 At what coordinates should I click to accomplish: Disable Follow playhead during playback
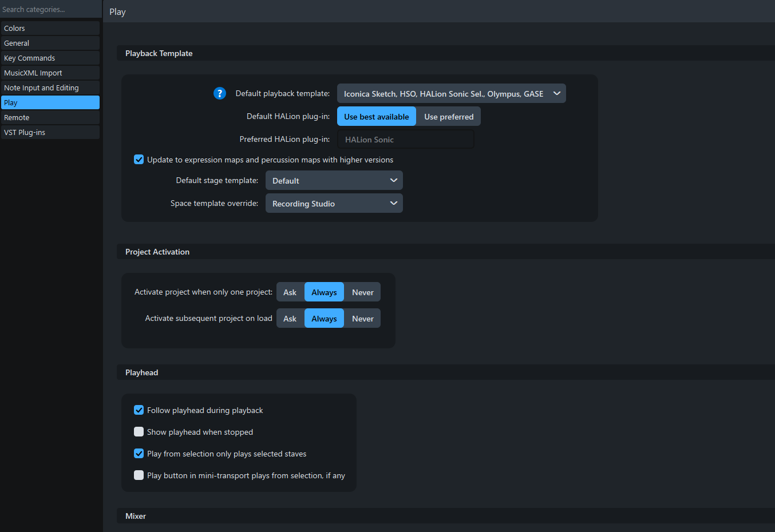[139, 410]
